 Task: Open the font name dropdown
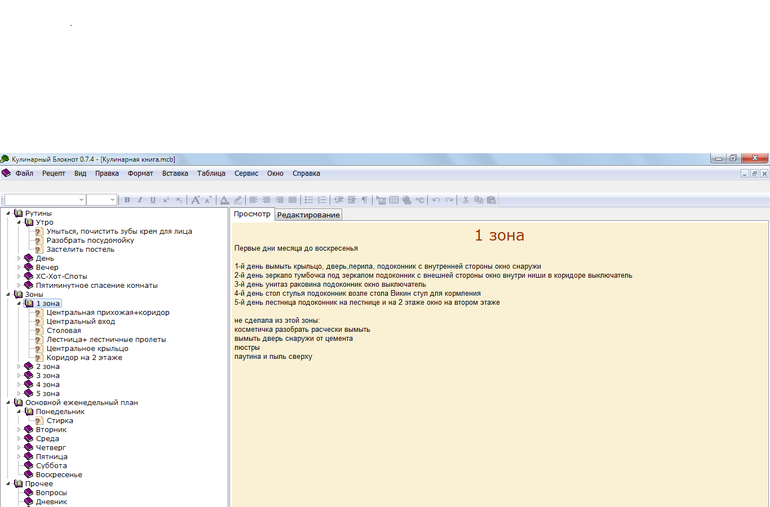(45, 200)
